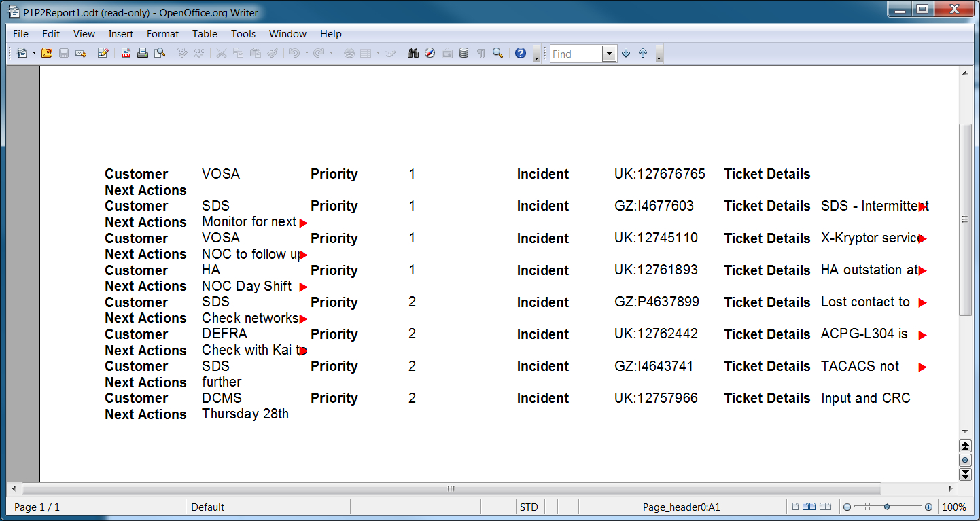Screen dimensions: 980x521
Task: Click the horizontal scrollbar thumb
Action: coord(451,488)
